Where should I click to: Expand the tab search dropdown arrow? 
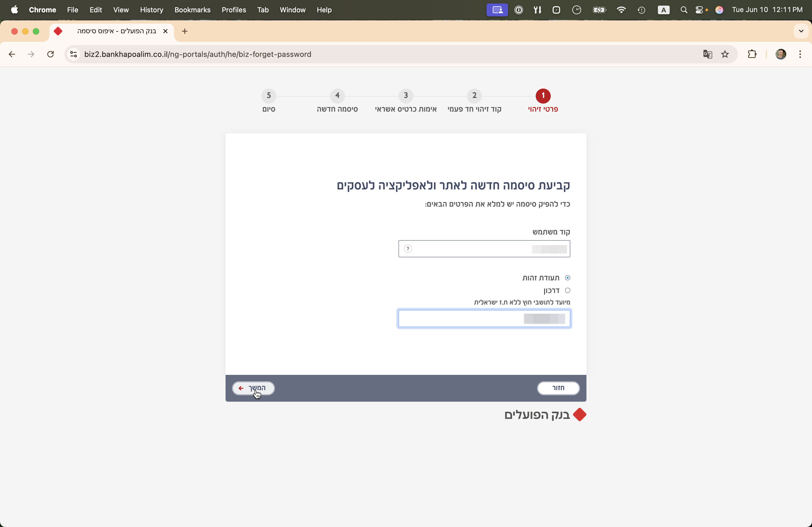pyautogui.click(x=801, y=31)
